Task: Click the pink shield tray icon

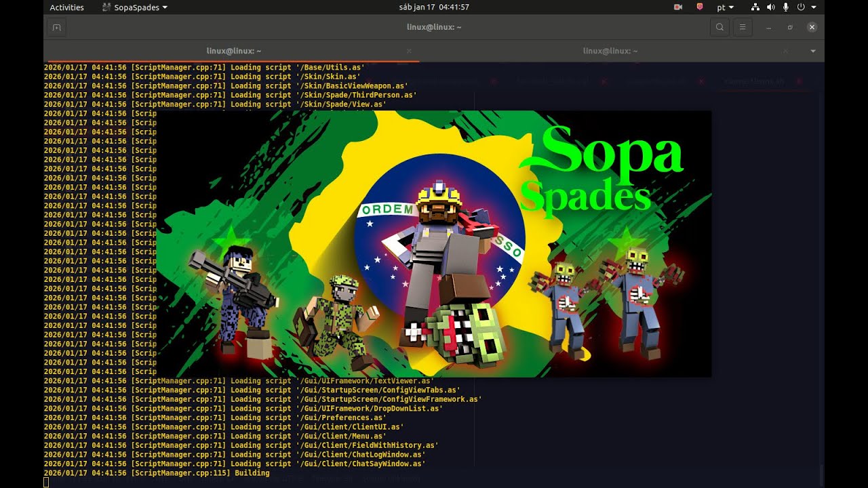Action: 700,7
